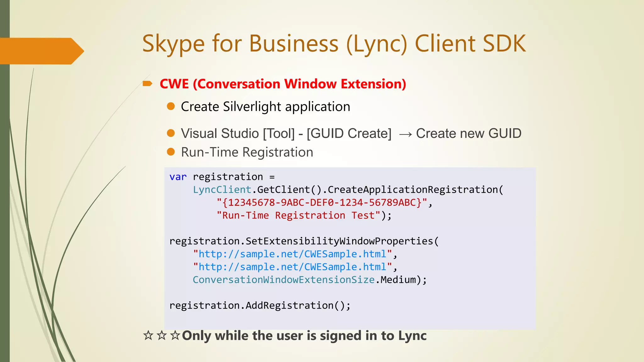Click the orange dot bullet before 'Create Silverlight application'

[x=171, y=106]
